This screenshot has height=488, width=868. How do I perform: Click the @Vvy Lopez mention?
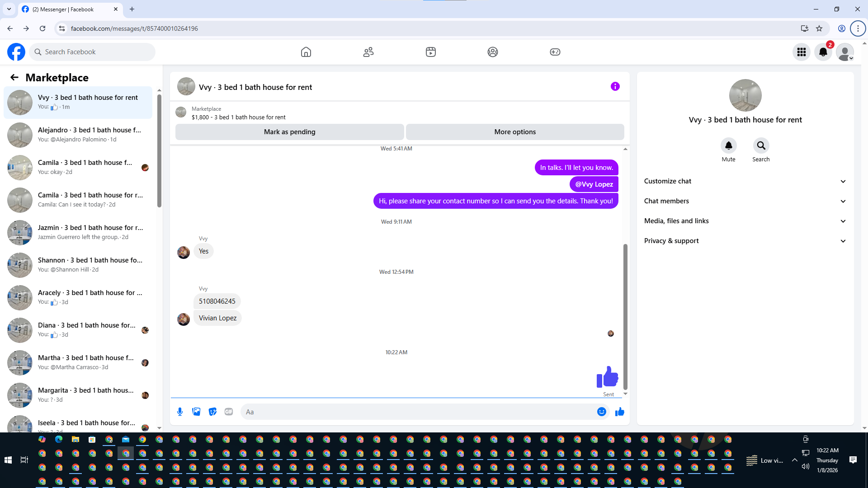594,184
